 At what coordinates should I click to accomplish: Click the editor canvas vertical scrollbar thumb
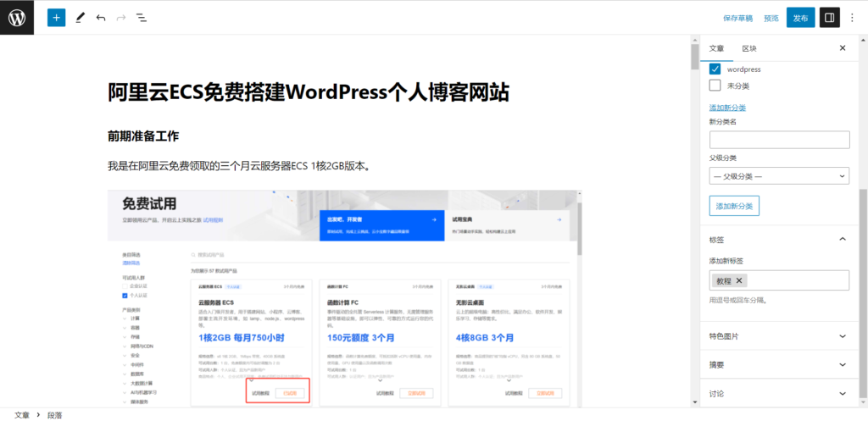tap(695, 57)
